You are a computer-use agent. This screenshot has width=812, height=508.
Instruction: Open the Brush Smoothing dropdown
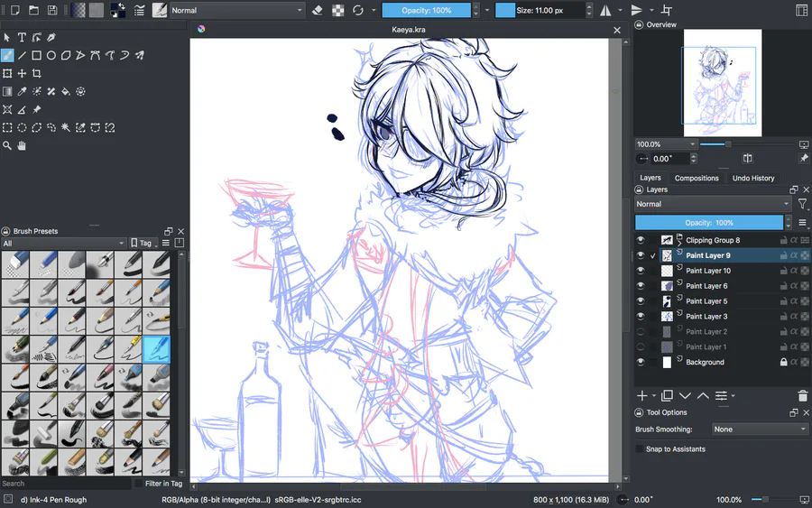[760, 429]
